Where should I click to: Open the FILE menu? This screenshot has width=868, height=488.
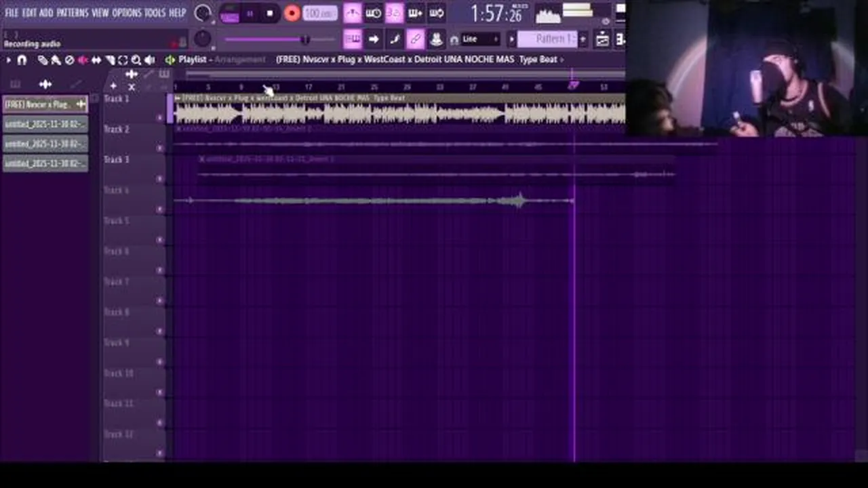coord(12,13)
